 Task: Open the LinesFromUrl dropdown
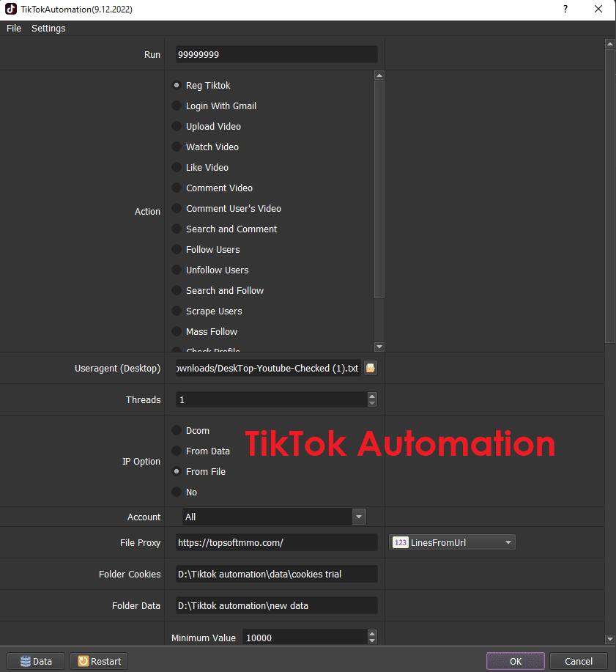point(452,542)
